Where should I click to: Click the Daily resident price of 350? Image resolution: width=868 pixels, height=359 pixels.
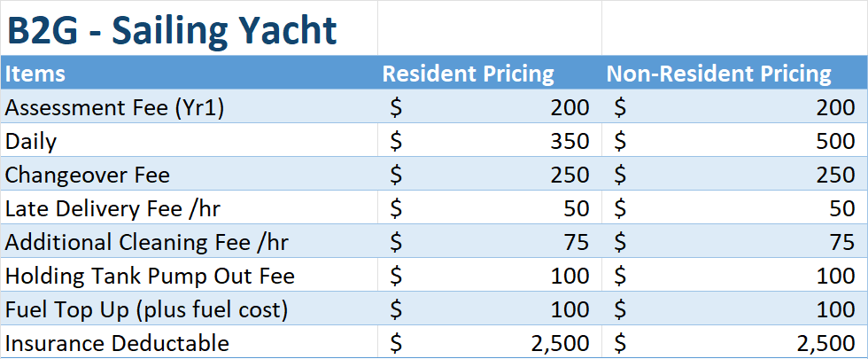click(x=490, y=141)
